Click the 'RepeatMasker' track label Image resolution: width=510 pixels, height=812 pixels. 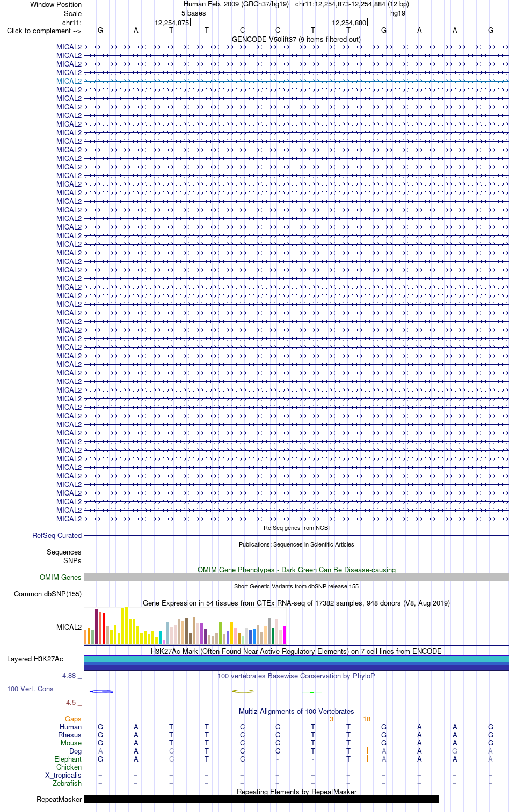coord(59,799)
